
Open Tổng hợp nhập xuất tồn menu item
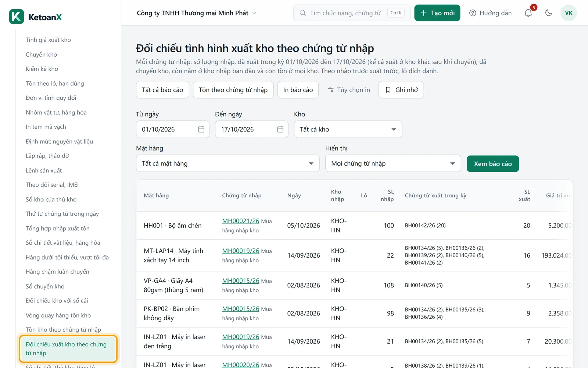(58, 228)
